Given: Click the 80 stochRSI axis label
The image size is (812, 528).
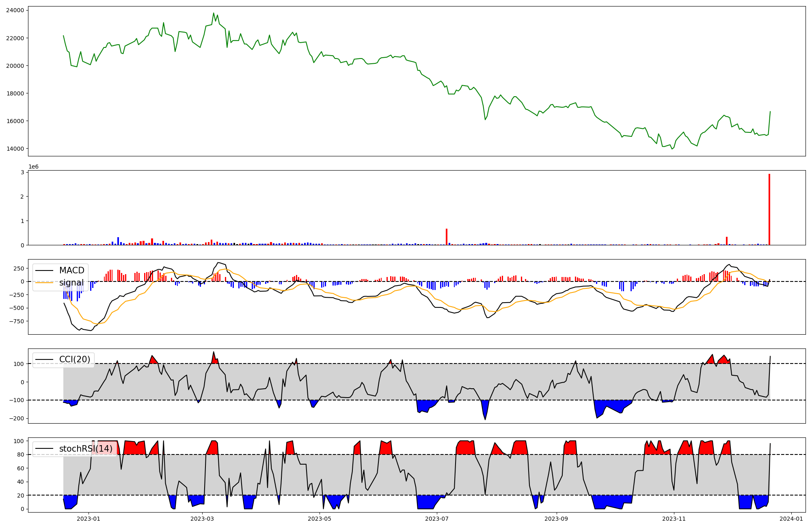Looking at the screenshot, I should (x=21, y=454).
